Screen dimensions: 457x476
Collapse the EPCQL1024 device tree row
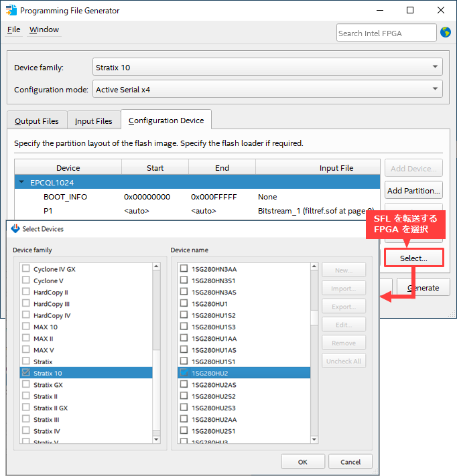tap(22, 182)
